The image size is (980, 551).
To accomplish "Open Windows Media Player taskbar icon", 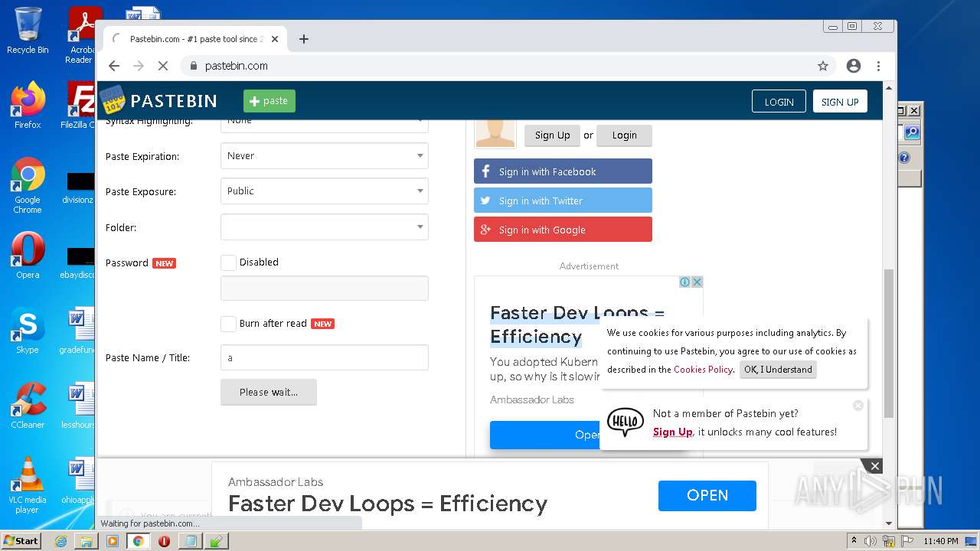I will pos(113,541).
